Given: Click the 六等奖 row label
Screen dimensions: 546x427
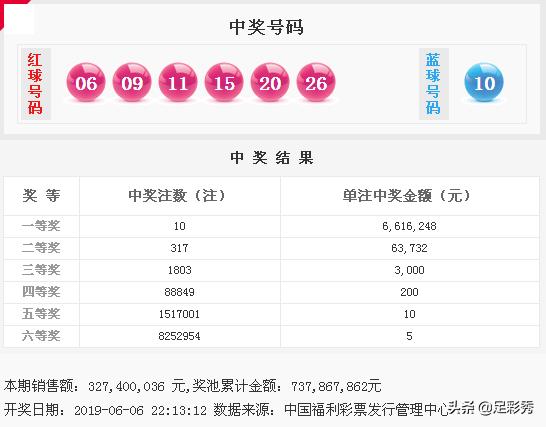Looking at the screenshot, I should pyautogui.click(x=41, y=336).
